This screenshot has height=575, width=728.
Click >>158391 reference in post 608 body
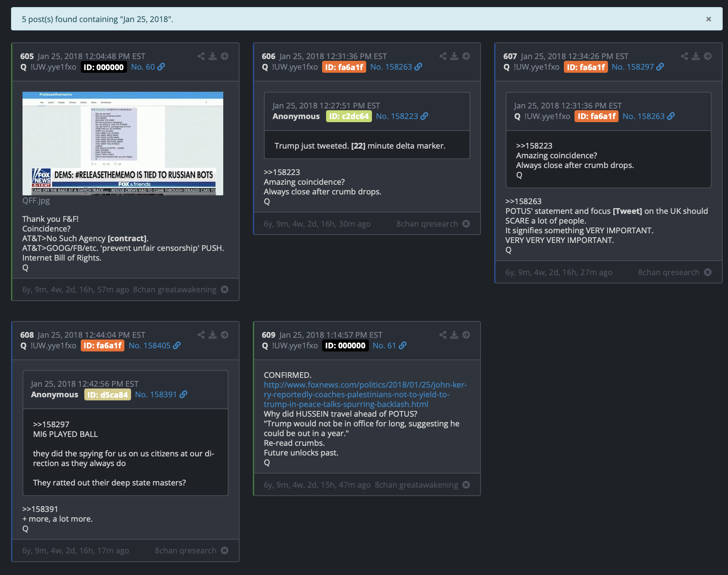click(40, 509)
